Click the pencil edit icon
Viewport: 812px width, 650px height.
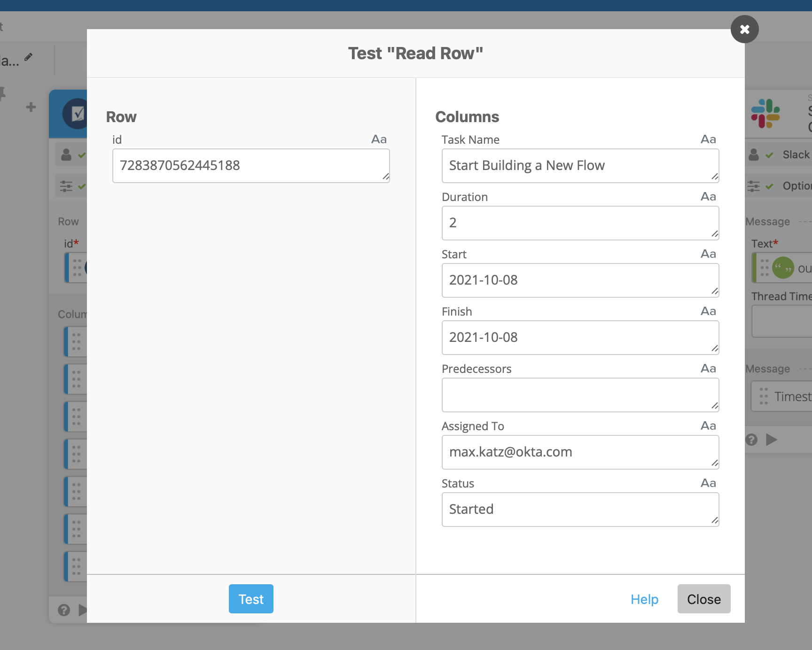pos(29,57)
